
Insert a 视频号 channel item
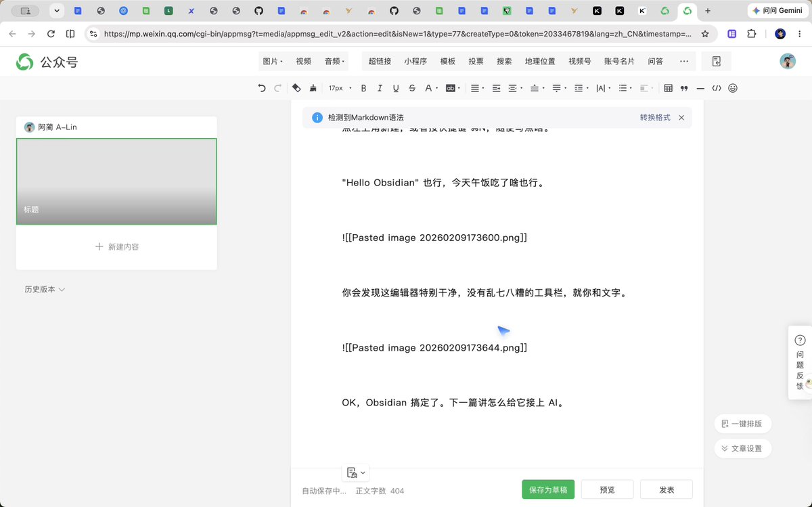pos(579,61)
